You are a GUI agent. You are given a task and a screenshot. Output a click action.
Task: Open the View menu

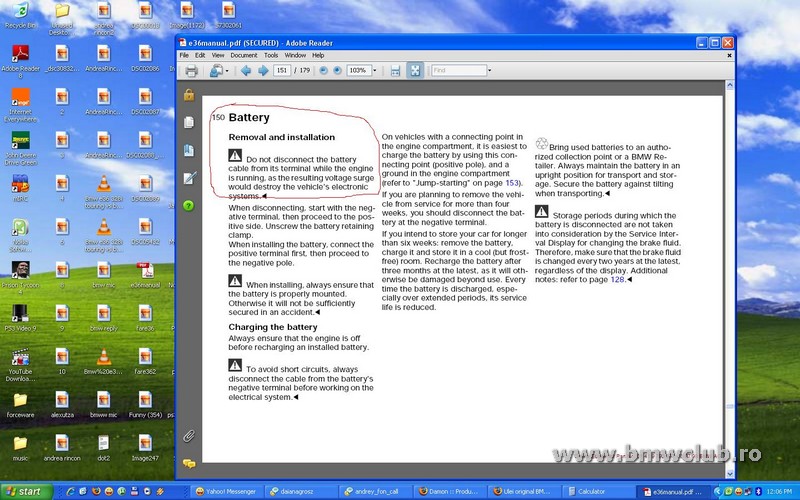tap(218, 55)
